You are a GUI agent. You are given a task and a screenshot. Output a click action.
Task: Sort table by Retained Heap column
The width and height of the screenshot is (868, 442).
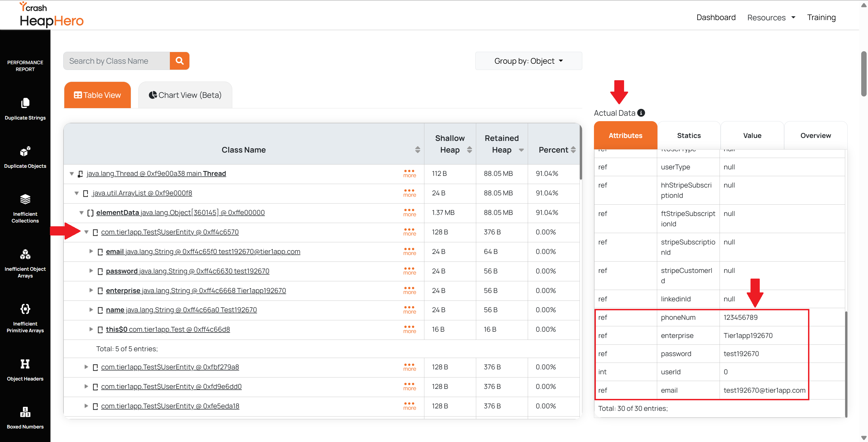(521, 150)
